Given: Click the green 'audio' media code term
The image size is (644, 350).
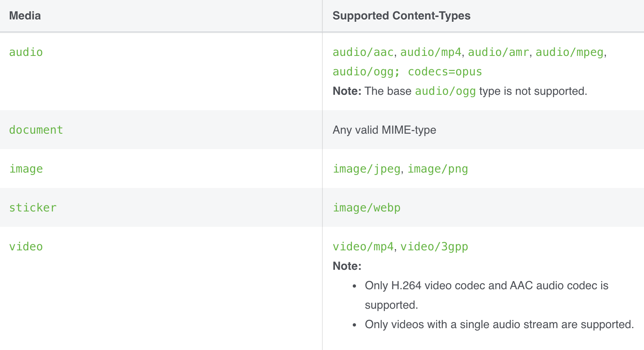Looking at the screenshot, I should 26,52.
